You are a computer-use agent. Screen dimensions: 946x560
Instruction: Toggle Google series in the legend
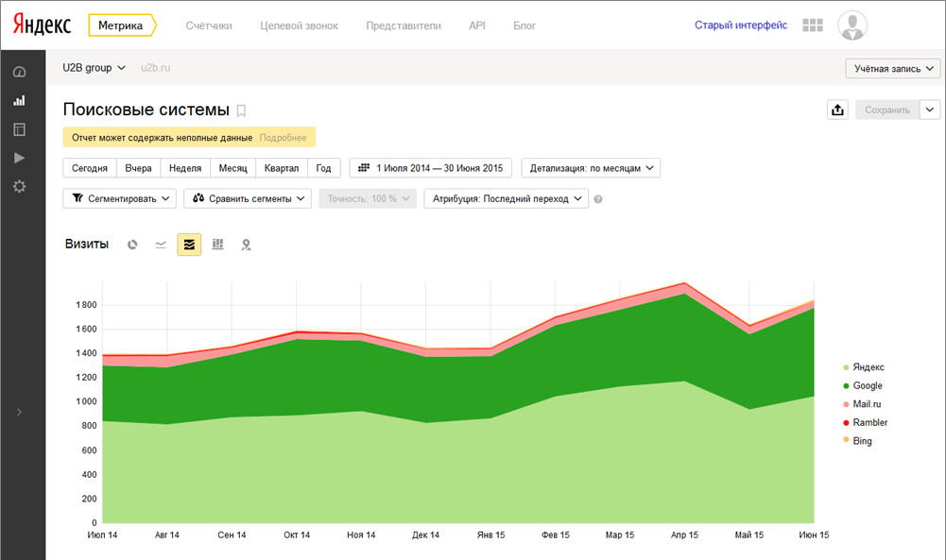click(862, 386)
